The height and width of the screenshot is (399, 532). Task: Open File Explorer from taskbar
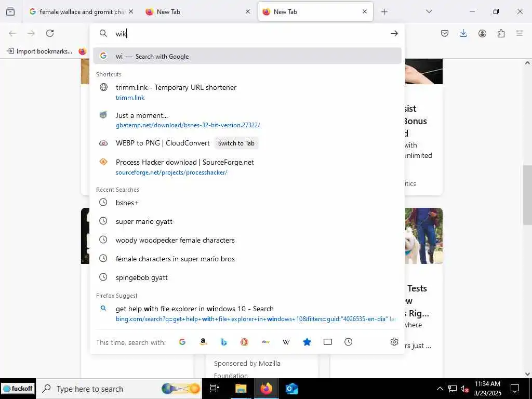241,389
